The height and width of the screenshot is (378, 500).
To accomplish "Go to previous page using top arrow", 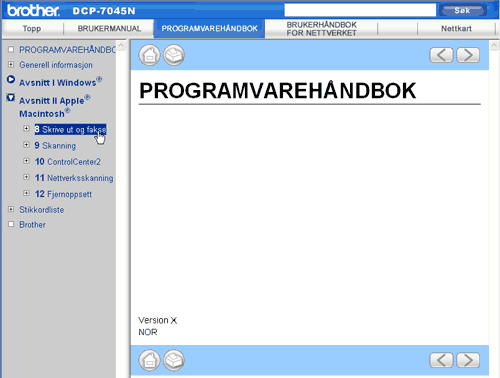I will [x=441, y=55].
